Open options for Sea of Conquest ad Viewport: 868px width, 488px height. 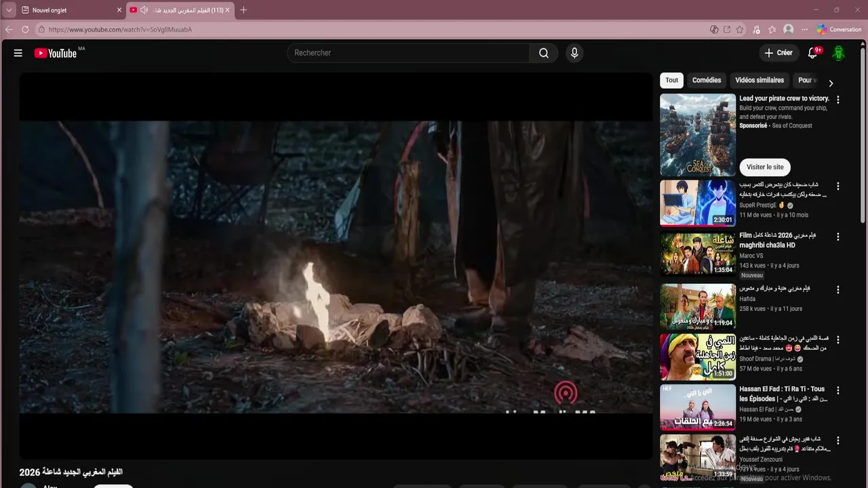[838, 100]
